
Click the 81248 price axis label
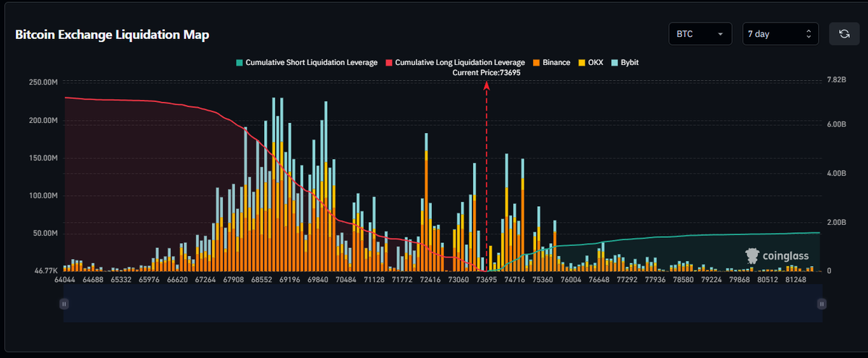(x=794, y=279)
